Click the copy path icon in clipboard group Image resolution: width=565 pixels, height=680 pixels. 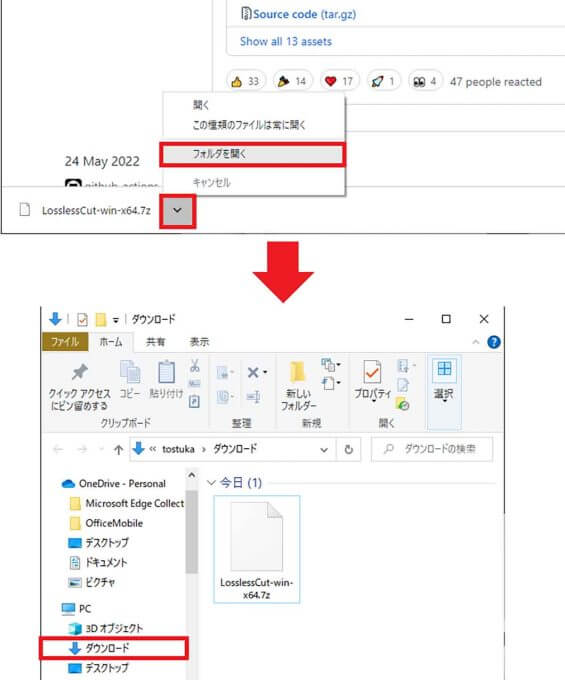click(195, 384)
